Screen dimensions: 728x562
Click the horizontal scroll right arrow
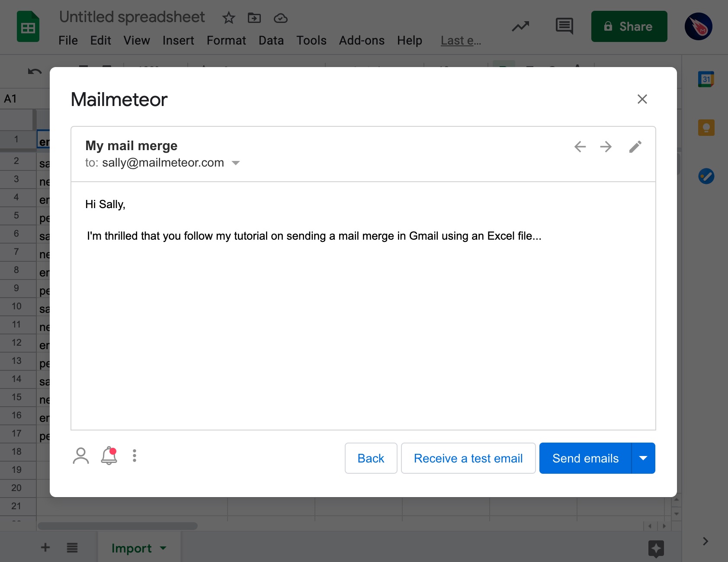664,526
